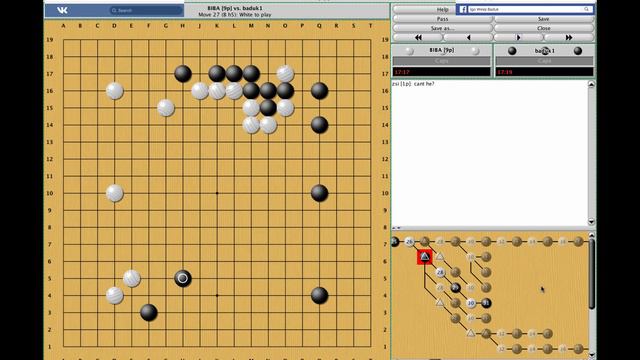Click the white player's captures bar
The height and width of the screenshot is (360, 640).
[x=442, y=61]
